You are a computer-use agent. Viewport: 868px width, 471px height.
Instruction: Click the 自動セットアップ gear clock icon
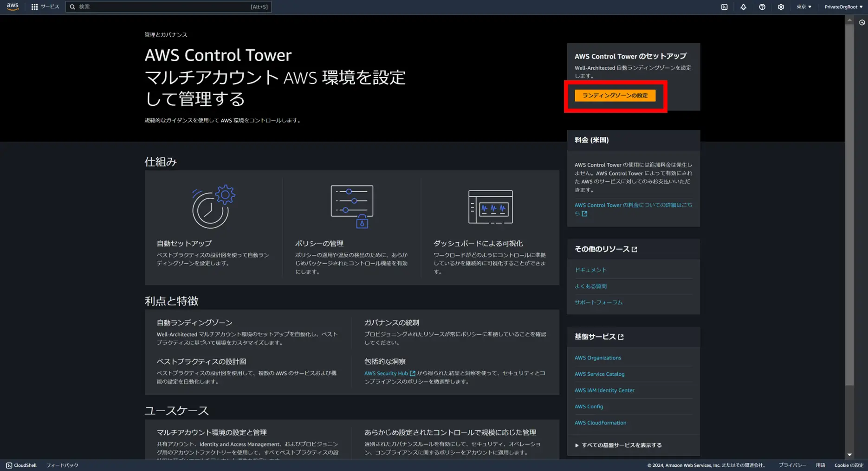click(x=214, y=206)
